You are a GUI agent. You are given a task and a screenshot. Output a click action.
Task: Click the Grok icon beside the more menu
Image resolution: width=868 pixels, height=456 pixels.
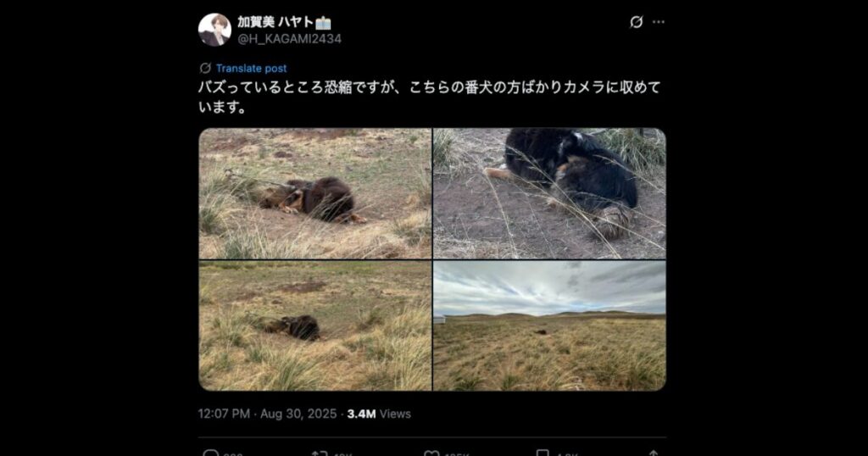(x=636, y=22)
